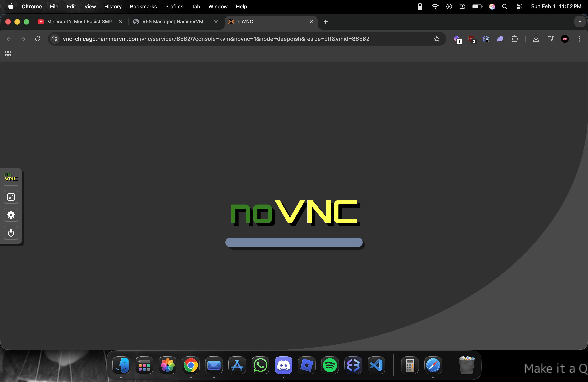This screenshot has height=382, width=588.
Task: Open Chrome's three-dot menu
Action: [579, 39]
